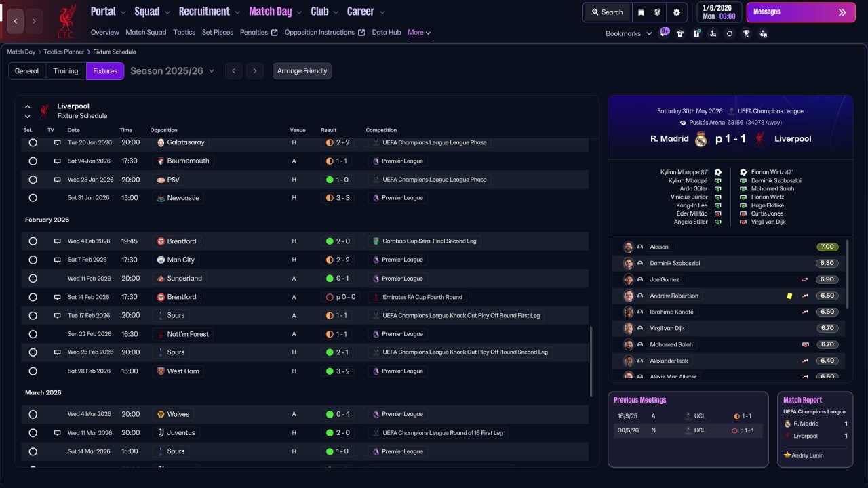Click the TV icon on the Galatasaray fixture row

(x=58, y=143)
